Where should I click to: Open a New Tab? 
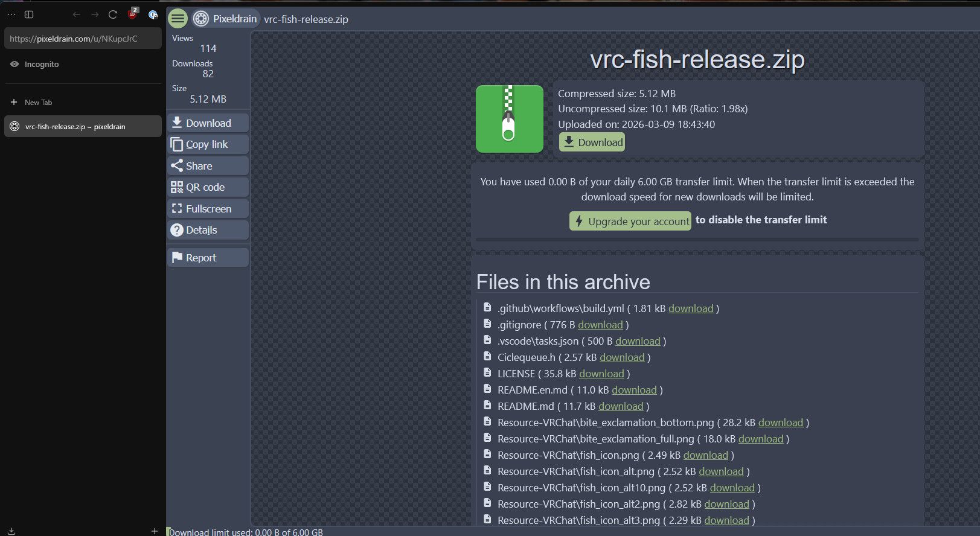(x=83, y=103)
